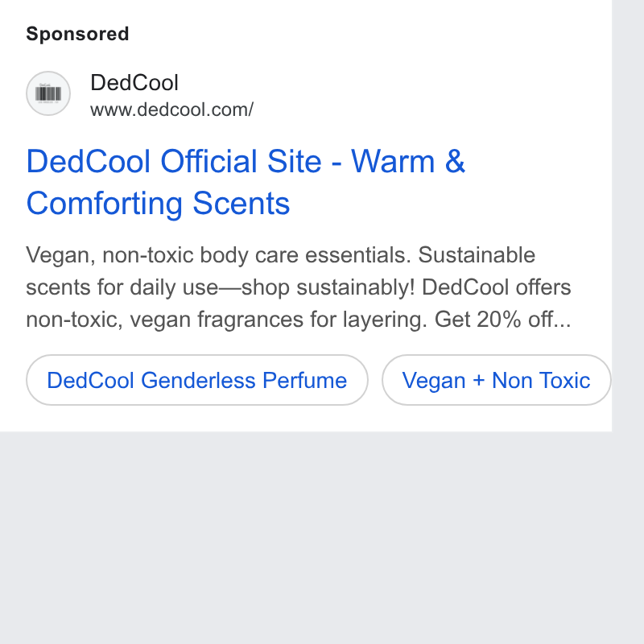Click the Sponsored label
The height and width of the screenshot is (644, 644).
click(77, 34)
